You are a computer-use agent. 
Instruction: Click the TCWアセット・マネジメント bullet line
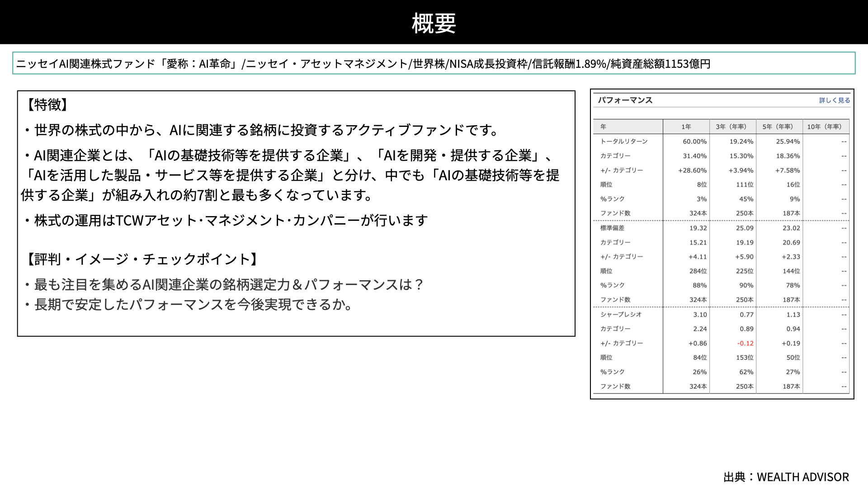click(x=225, y=221)
